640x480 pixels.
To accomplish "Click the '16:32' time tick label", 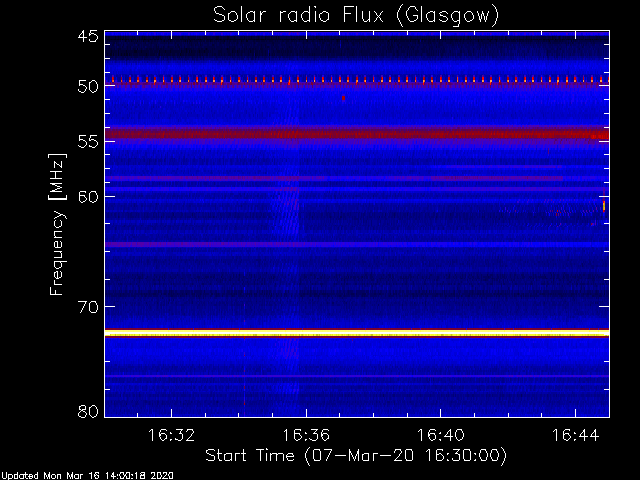I will pyautogui.click(x=171, y=435).
